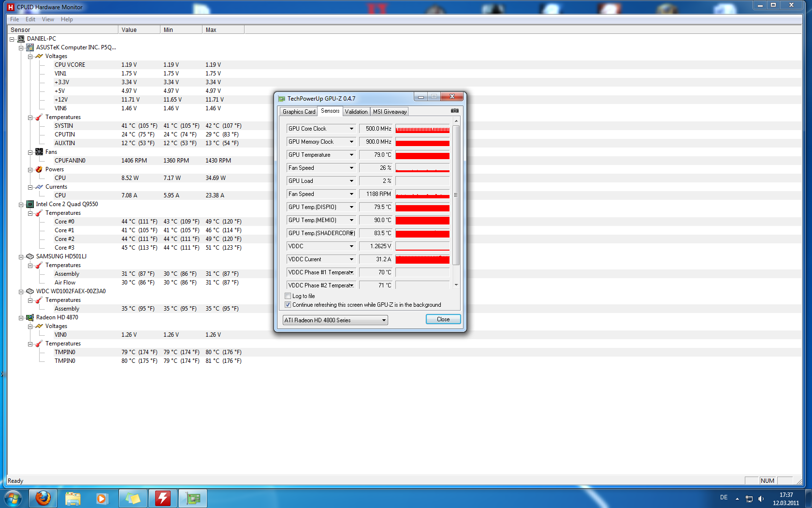Screen dimensions: 812x508
Task: Click the Max column header
Action: pyautogui.click(x=223, y=30)
